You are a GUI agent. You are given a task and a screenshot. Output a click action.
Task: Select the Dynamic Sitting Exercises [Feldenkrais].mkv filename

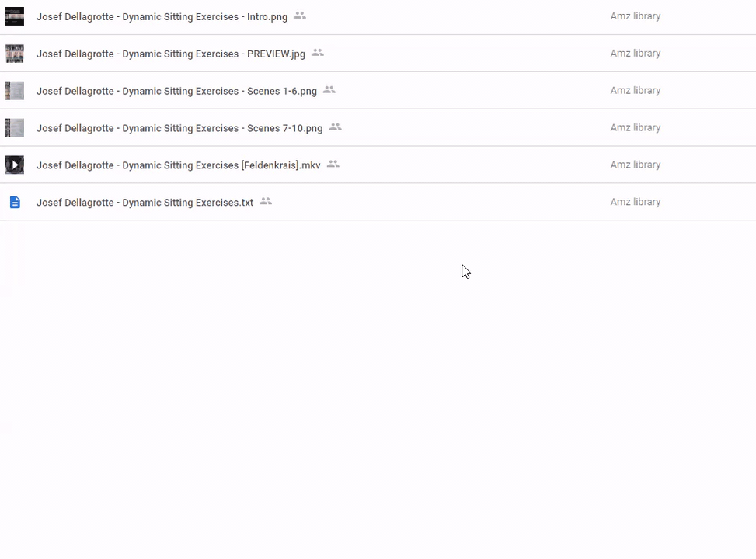[x=178, y=165]
